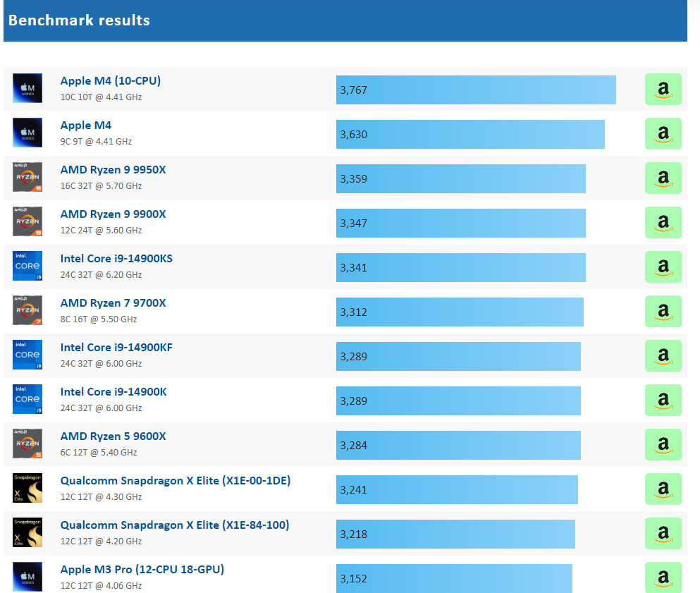Open the AMD Ryzen 9 9950X link
Viewport: 700px width, 593px height.
click(x=113, y=170)
